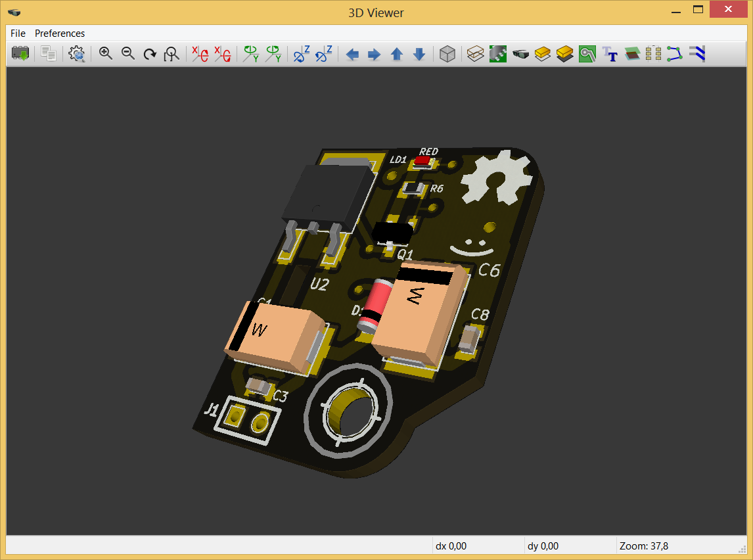Toggle realistic mode with the 3D glasses icon

[x=520, y=54]
